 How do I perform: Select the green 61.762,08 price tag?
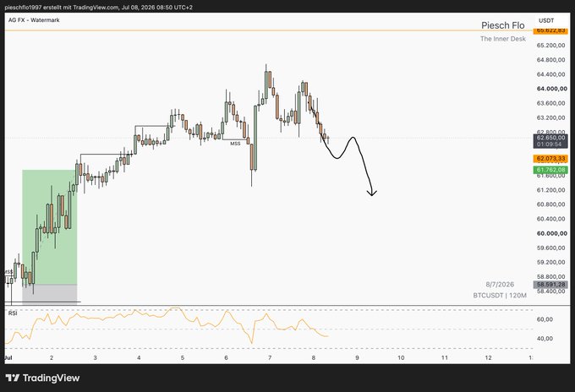pos(550,170)
